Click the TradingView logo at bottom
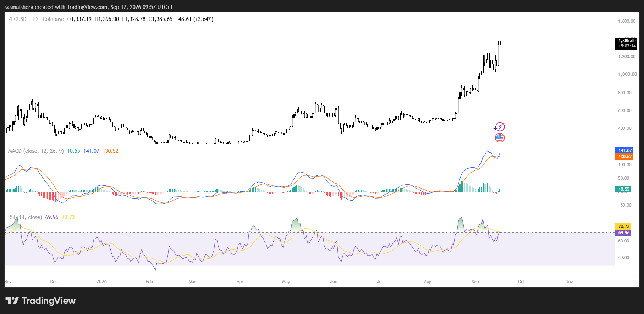Viewport: 644px width, 314px height. tap(40, 301)
